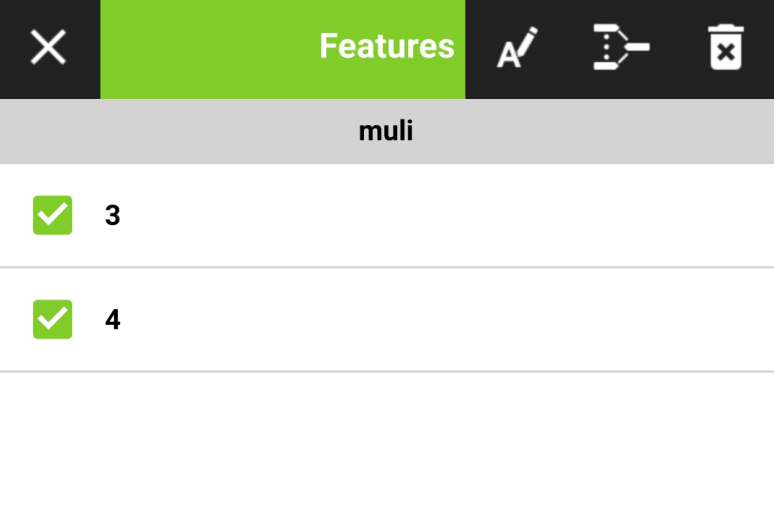
Task: Toggle feature 4's green checkmark box
Action: tap(53, 319)
